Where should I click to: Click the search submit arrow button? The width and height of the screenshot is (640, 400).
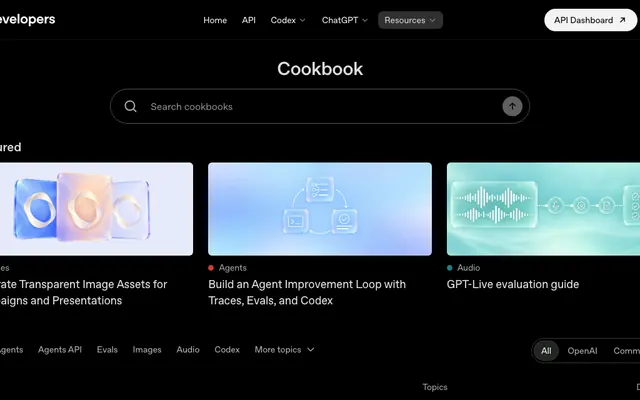pyautogui.click(x=512, y=107)
